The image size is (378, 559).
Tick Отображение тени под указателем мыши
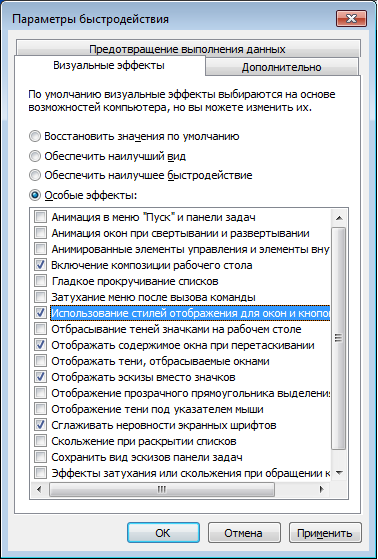point(40,409)
